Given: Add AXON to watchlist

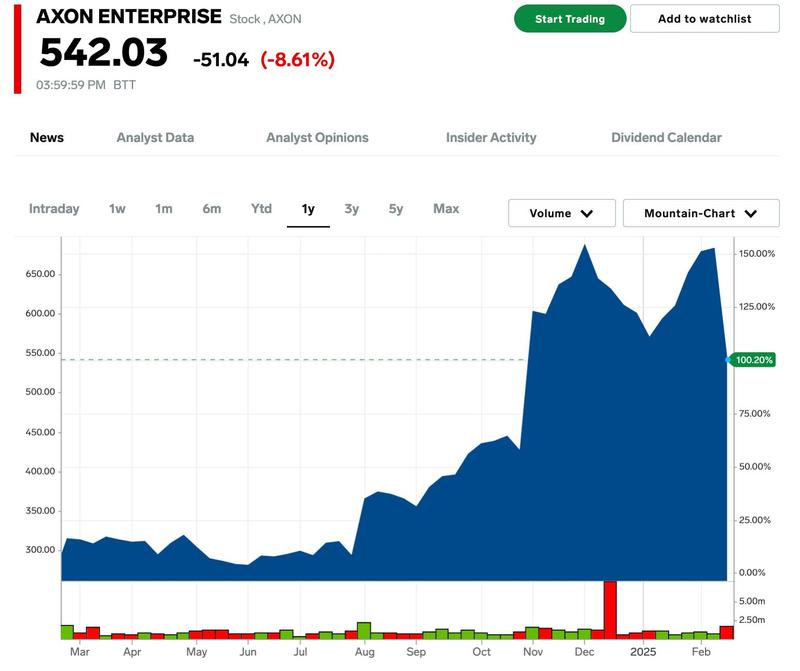Looking at the screenshot, I should (x=704, y=19).
